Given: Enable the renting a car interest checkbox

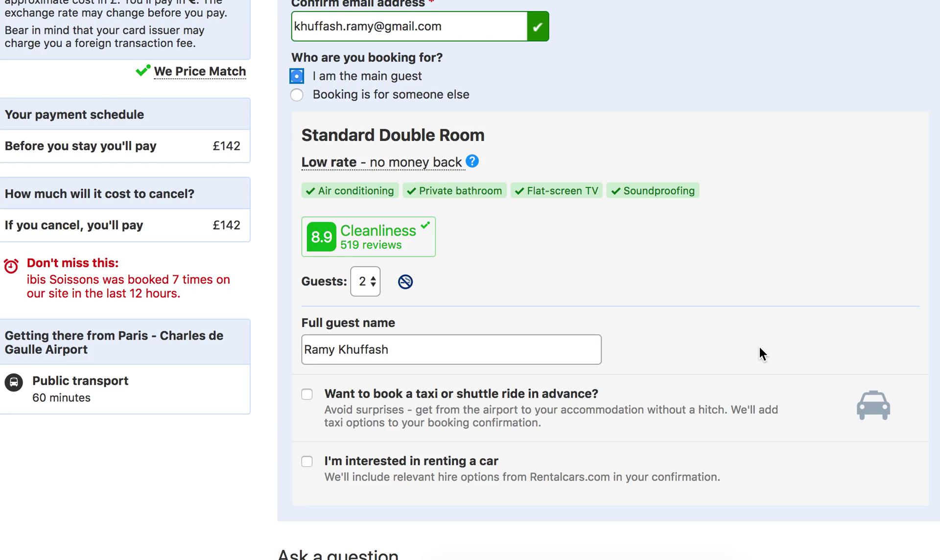Looking at the screenshot, I should point(306,461).
